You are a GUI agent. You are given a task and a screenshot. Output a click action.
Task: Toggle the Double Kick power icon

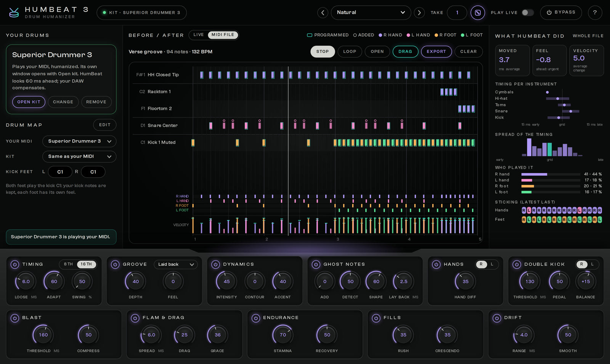517,264
